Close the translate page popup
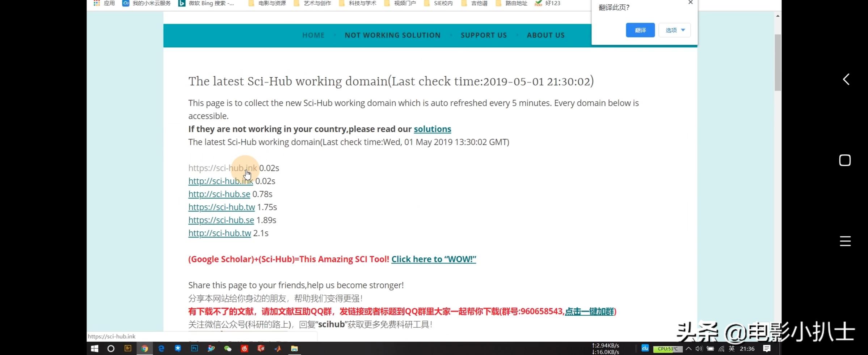 point(691,3)
